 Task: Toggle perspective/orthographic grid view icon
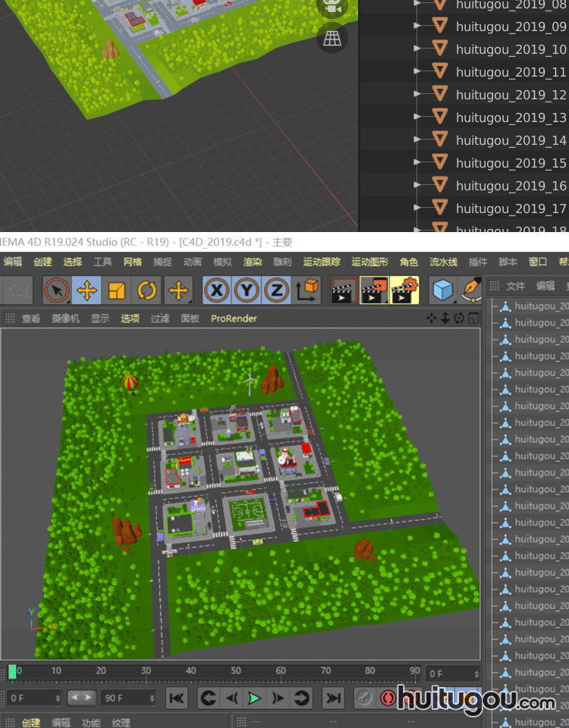pyautogui.click(x=332, y=36)
